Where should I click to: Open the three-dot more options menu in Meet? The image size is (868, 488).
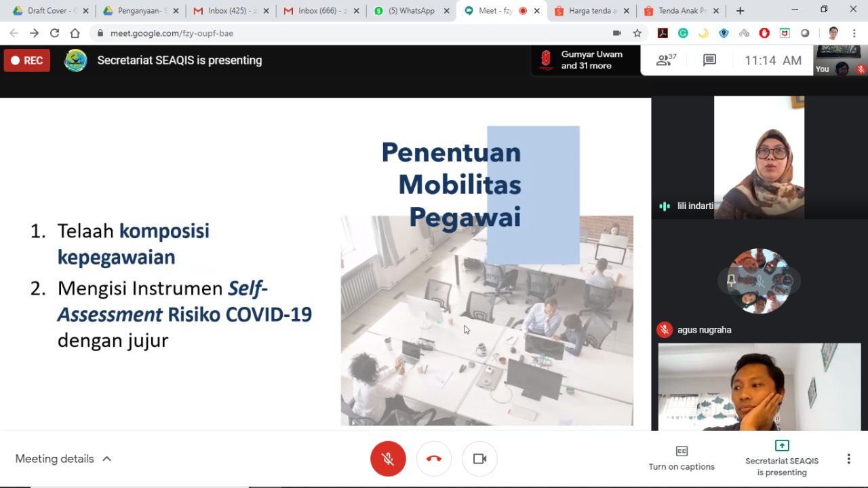848,459
